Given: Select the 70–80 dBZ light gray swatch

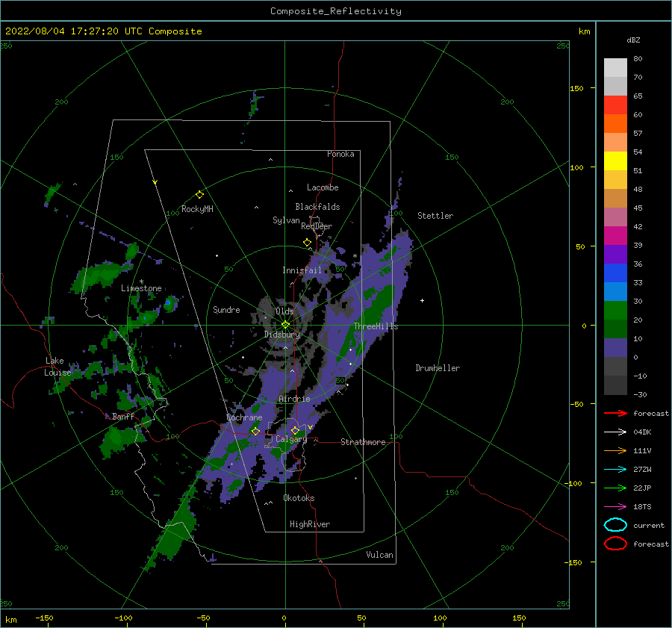Looking at the screenshot, I should [615, 68].
